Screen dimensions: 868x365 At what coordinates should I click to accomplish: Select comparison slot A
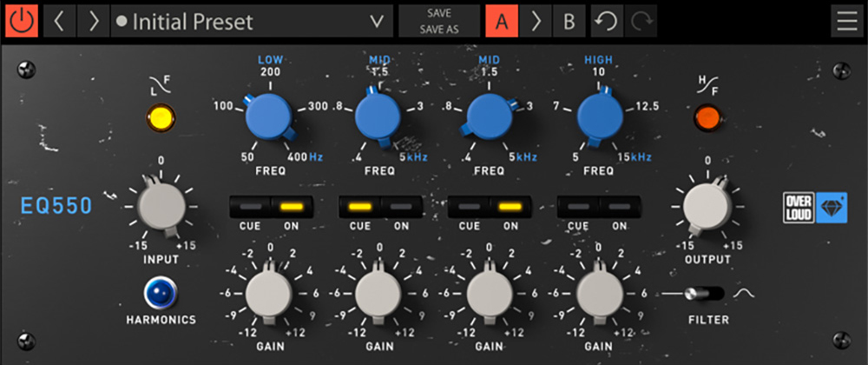point(502,21)
